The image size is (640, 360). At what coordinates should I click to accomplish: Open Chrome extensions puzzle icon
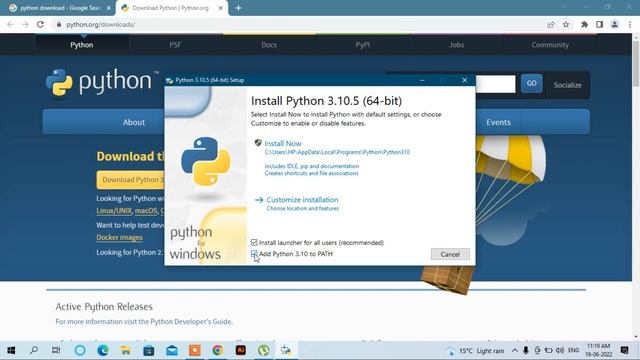click(x=584, y=24)
